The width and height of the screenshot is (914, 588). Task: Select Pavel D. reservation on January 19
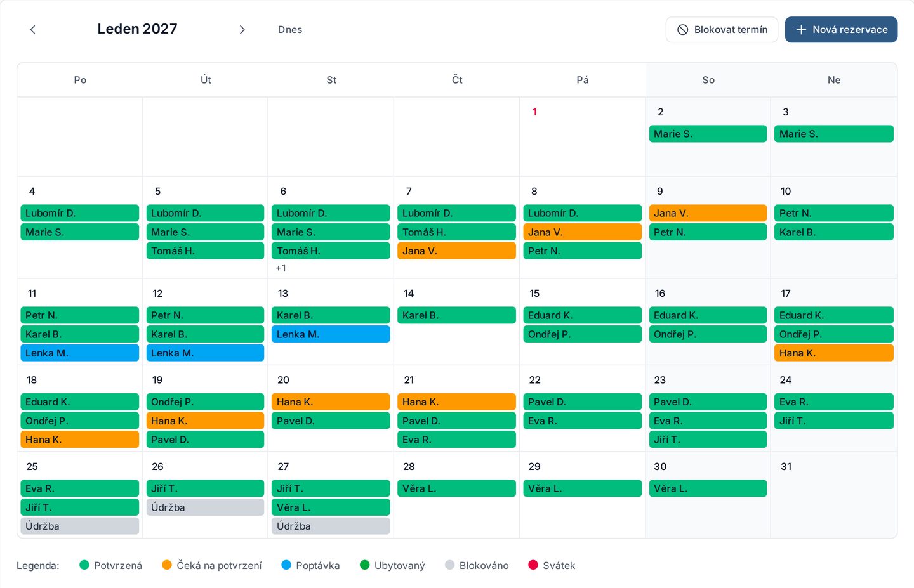(x=205, y=440)
